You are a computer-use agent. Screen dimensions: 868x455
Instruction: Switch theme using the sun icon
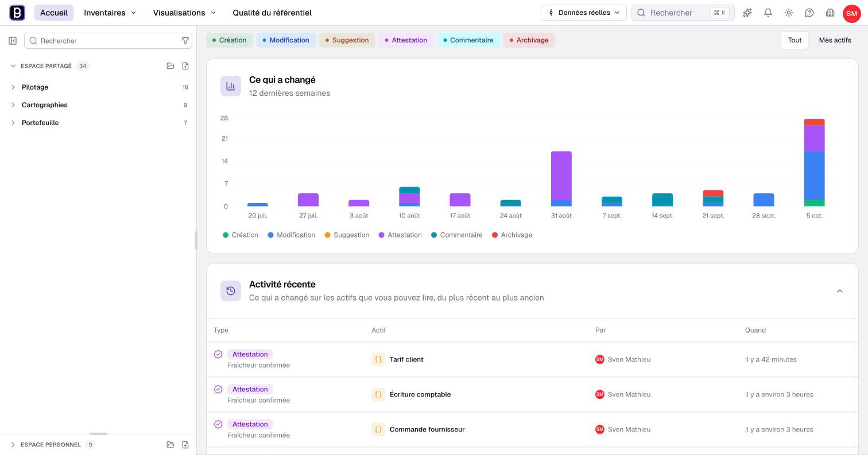click(x=789, y=13)
